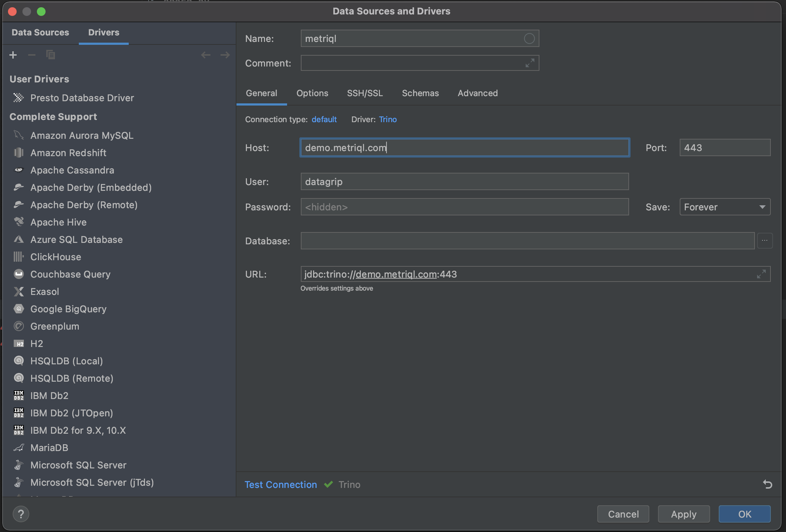Click the back navigation arrow

pyautogui.click(x=206, y=55)
